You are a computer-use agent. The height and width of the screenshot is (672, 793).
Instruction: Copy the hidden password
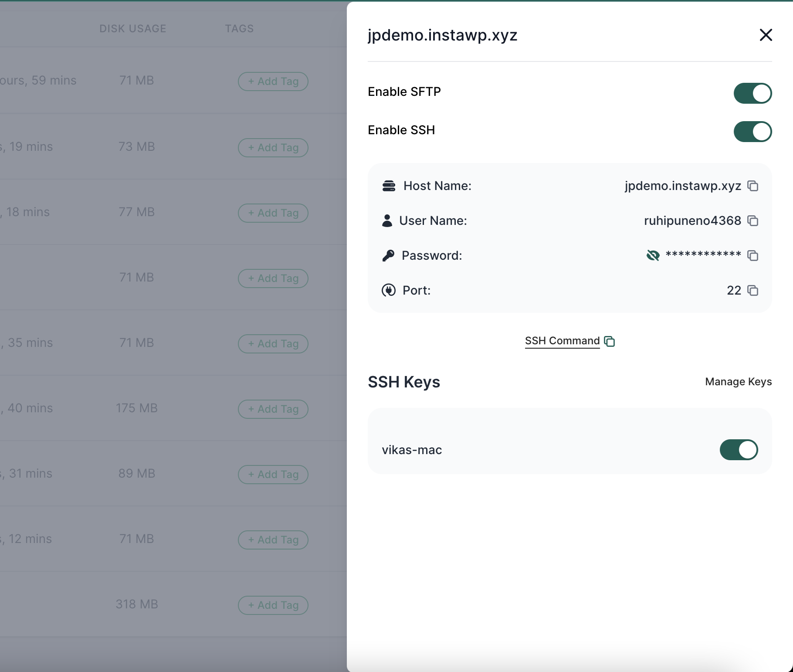pos(753,255)
